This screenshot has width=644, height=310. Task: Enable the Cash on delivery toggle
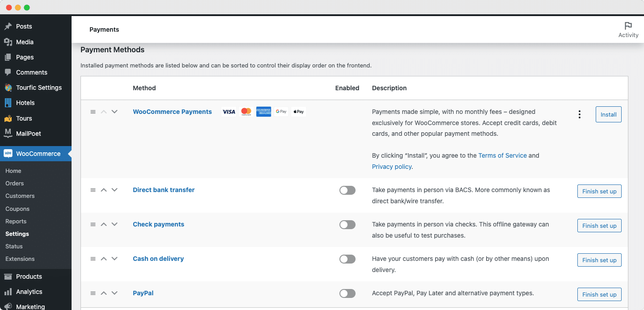coord(347,259)
